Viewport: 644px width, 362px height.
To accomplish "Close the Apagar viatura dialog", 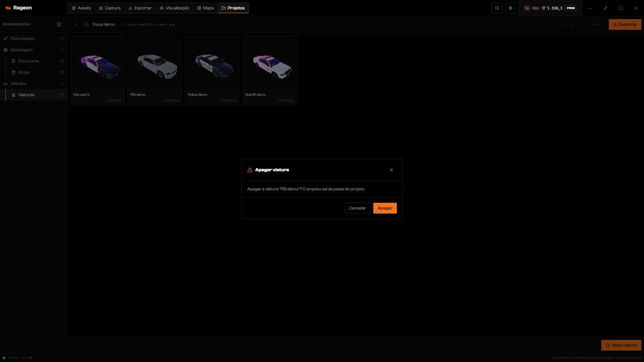I will 391,170.
